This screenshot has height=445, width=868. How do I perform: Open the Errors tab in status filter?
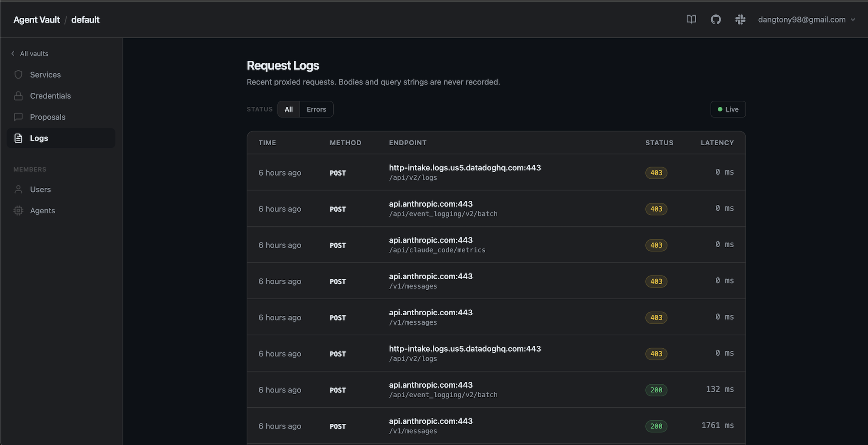[316, 109]
